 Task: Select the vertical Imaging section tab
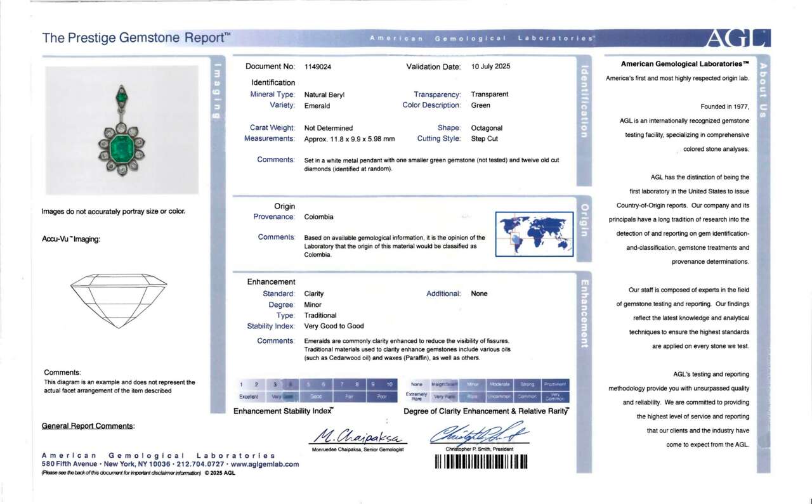[x=217, y=92]
